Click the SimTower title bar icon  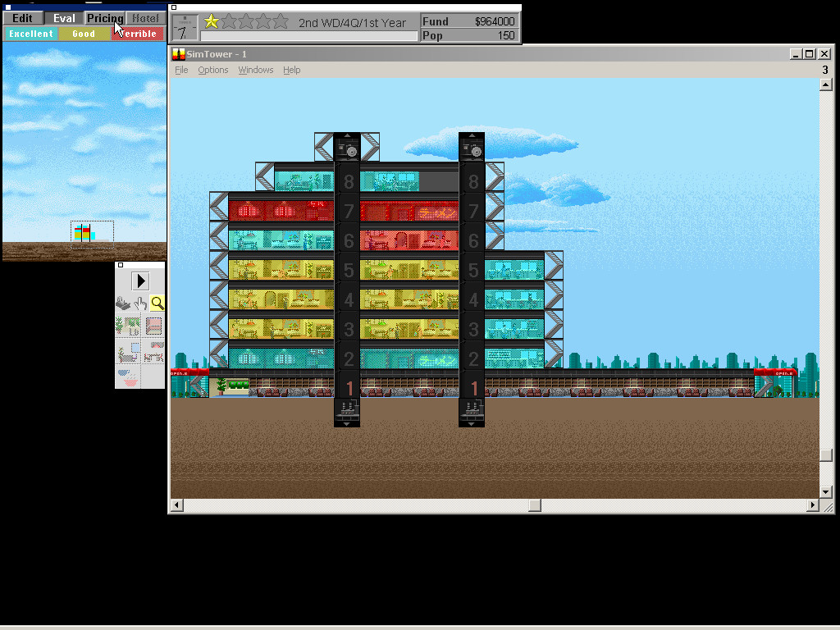point(178,54)
